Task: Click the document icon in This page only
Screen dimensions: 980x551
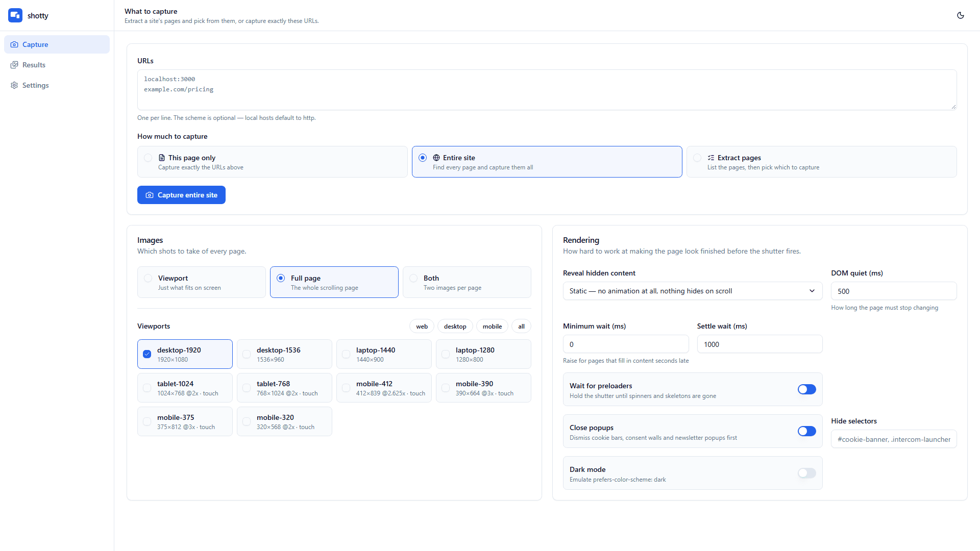Action: click(x=162, y=158)
